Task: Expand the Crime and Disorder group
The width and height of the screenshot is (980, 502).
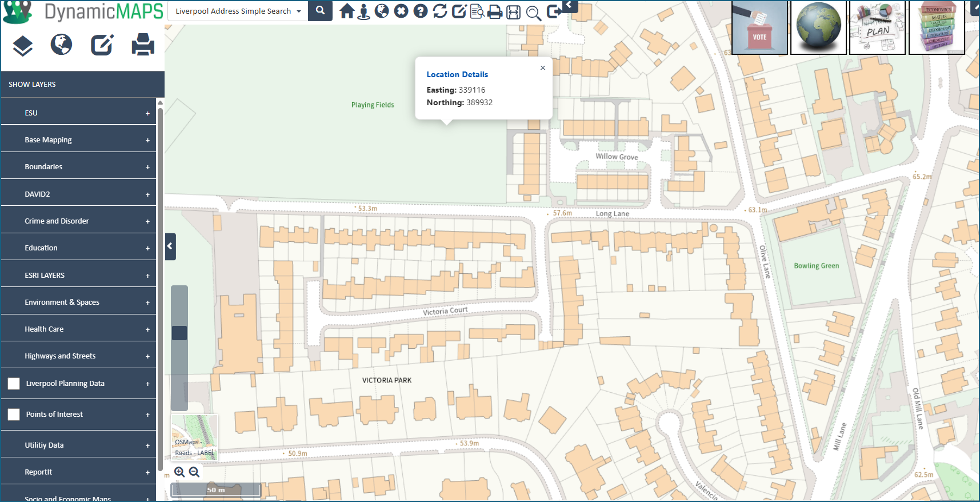Action: pos(147,222)
